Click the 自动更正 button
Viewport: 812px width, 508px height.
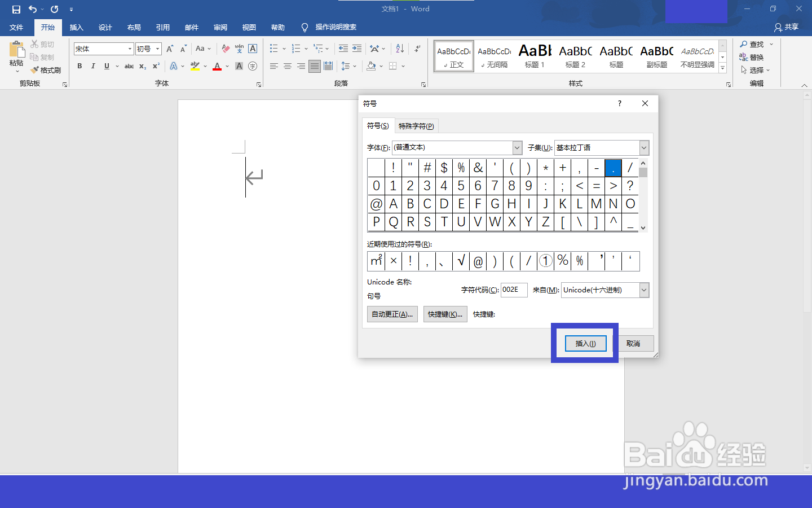tap(392, 314)
